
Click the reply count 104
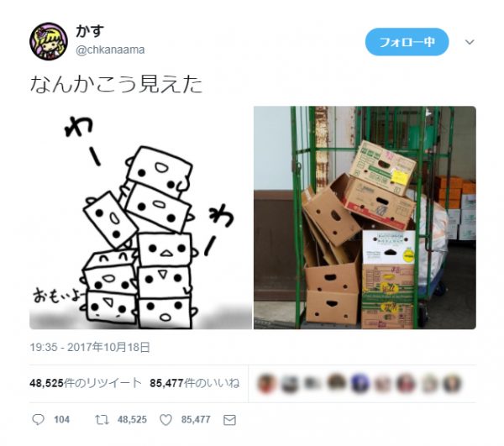(61, 420)
